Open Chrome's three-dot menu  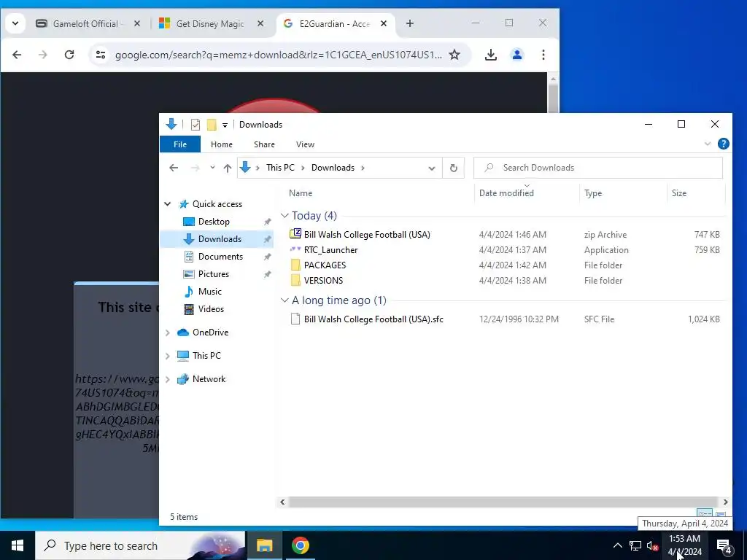tap(543, 55)
